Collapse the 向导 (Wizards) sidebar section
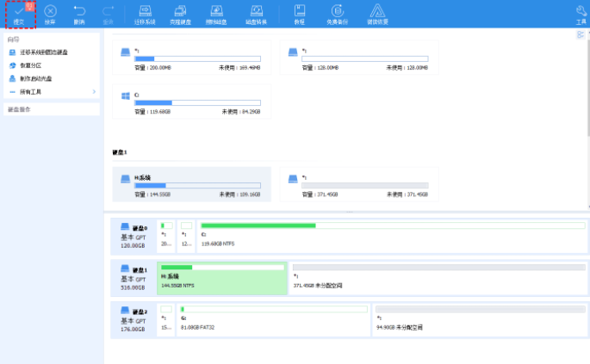 [x=52, y=40]
